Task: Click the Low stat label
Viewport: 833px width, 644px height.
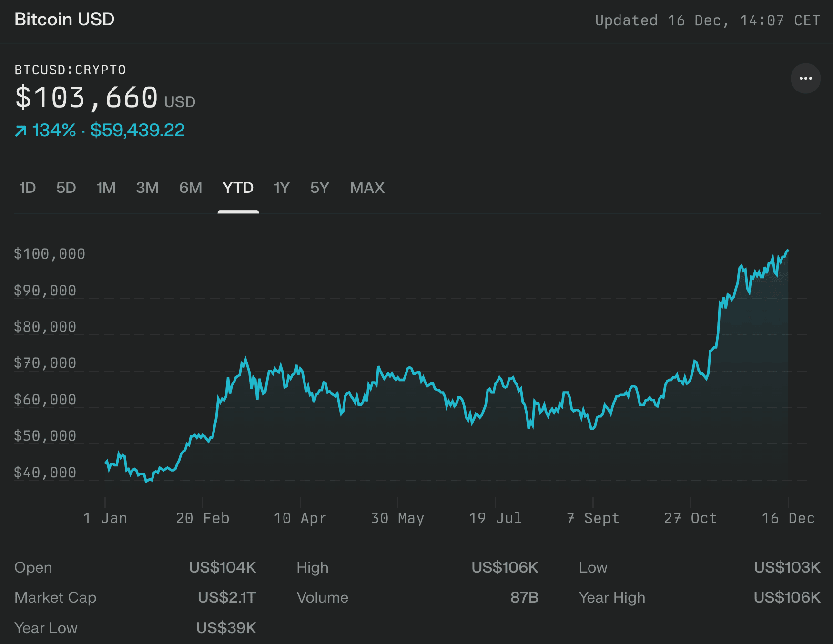Action: point(593,568)
